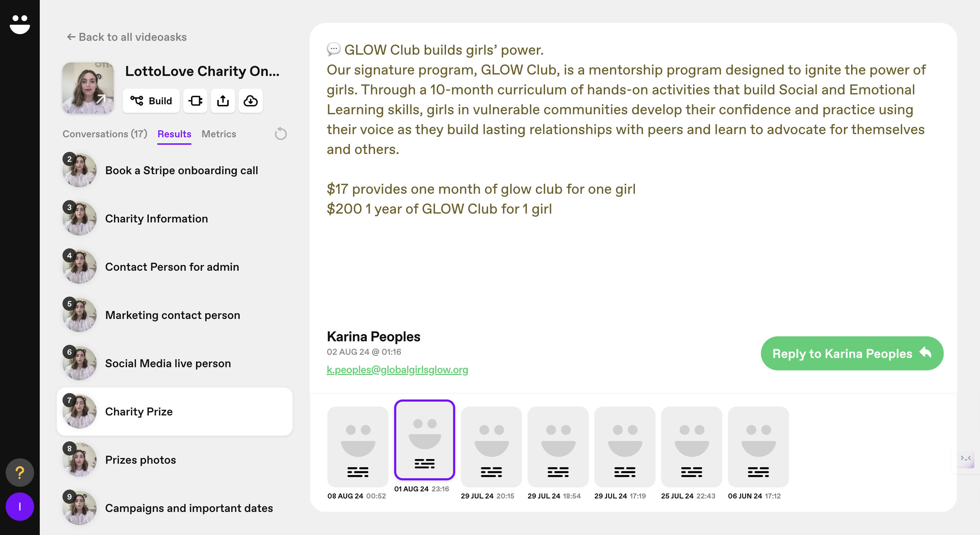Open the embed widget icon
Image resolution: width=980 pixels, height=535 pixels.
pos(195,101)
